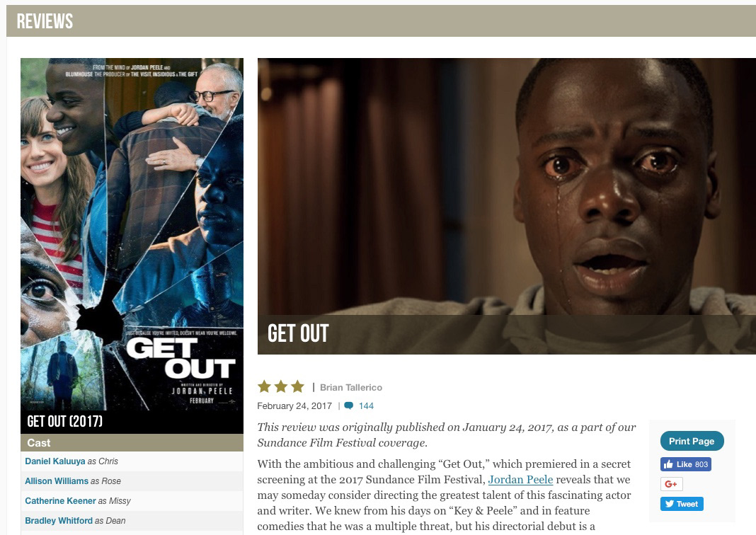Open Allison Williams cast link
This screenshot has height=535, width=756.
click(57, 481)
